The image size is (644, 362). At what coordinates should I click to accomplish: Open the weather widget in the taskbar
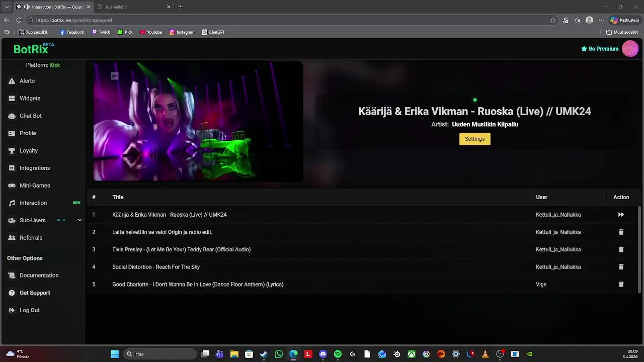click(x=18, y=354)
